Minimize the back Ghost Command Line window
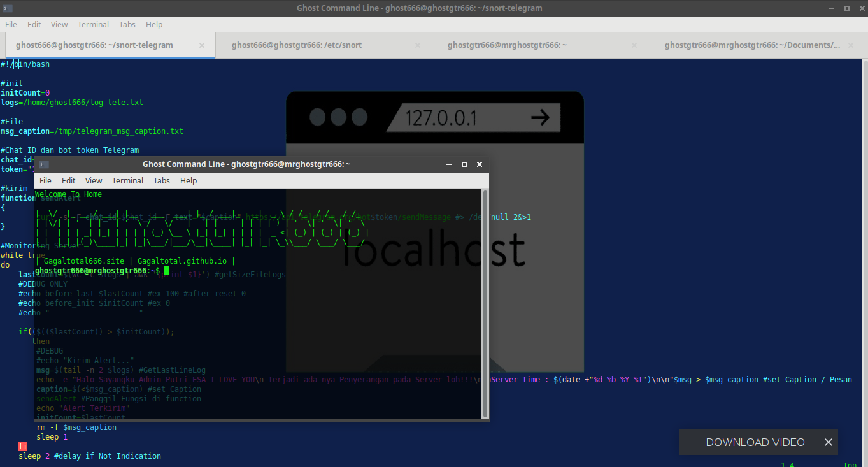Screen dimensions: 868x467 click(832, 8)
